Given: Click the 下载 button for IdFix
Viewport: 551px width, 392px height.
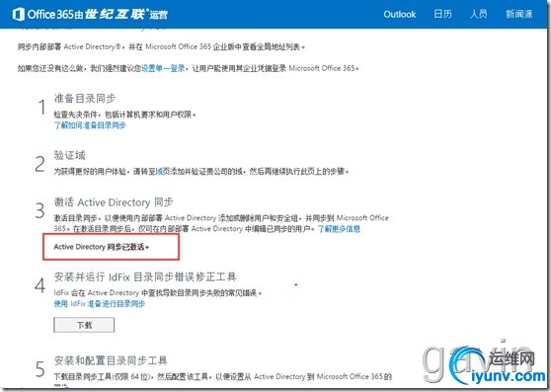Looking at the screenshot, I should 84,325.
